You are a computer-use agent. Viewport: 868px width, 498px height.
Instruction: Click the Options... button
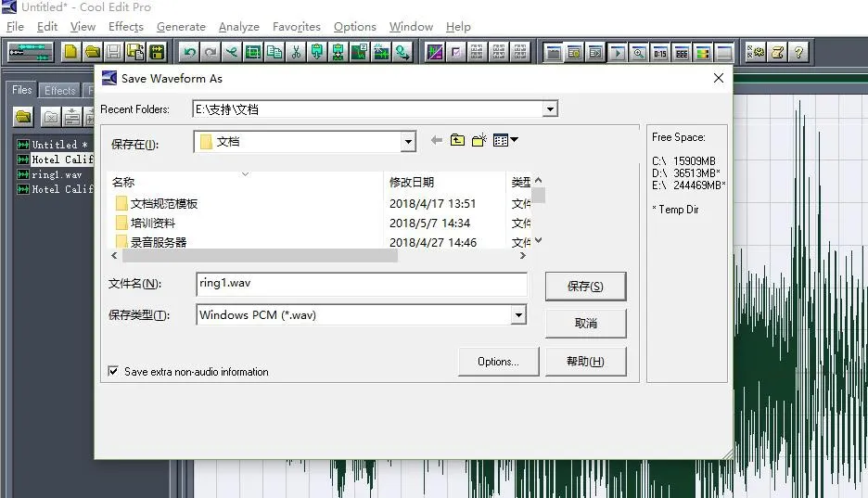[498, 362]
